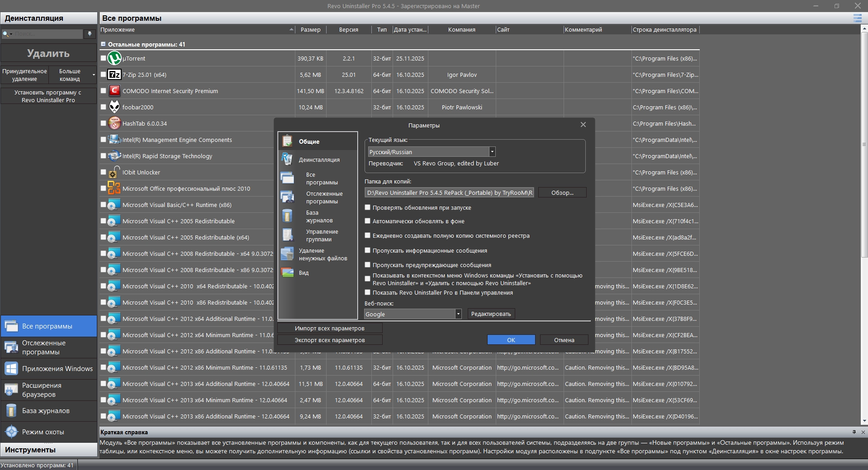Pin the Краткая справка panel

(x=854, y=432)
